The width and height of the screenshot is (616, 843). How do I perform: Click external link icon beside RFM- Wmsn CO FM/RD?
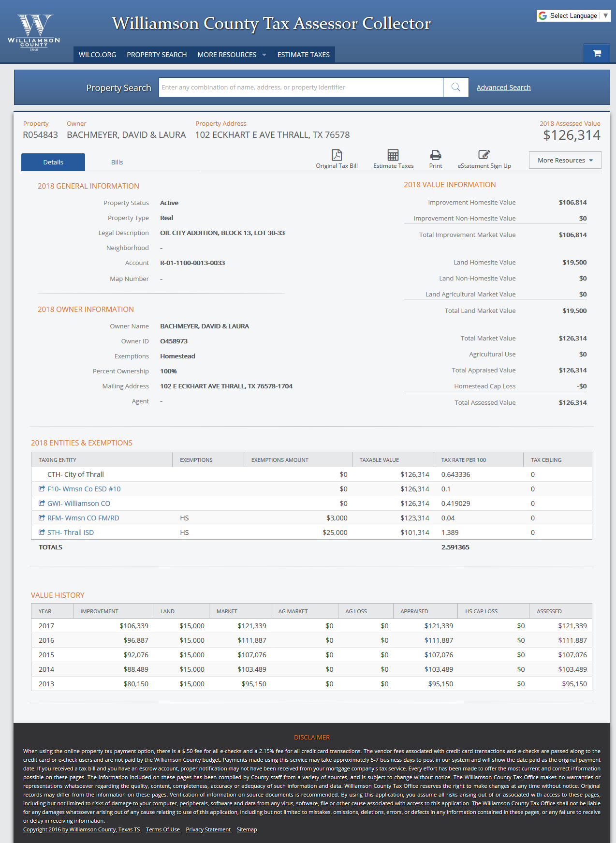click(x=42, y=518)
